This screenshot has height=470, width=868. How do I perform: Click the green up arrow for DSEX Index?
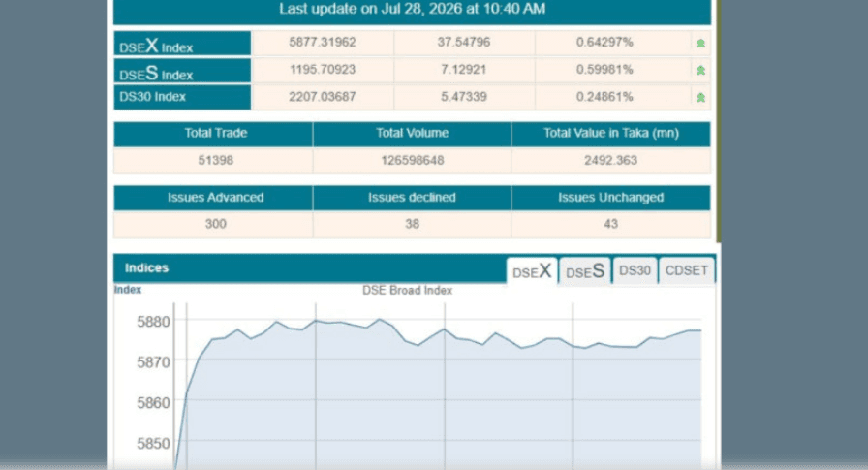(700, 44)
